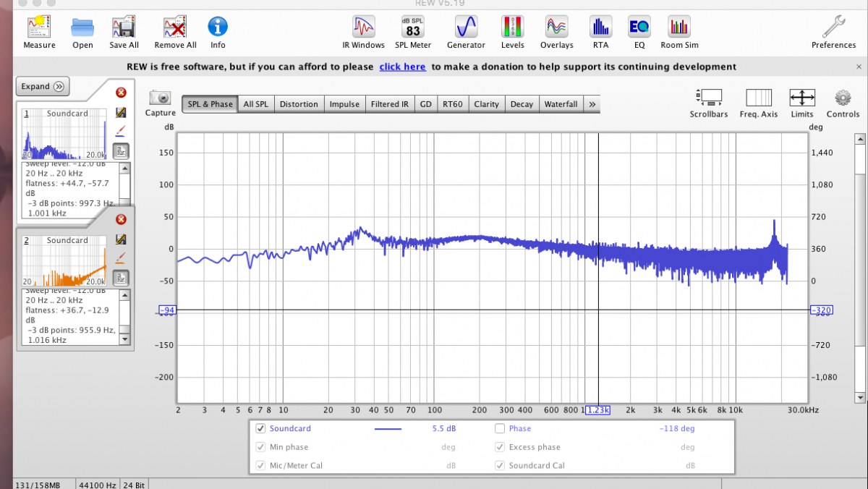Click the -118 deg legend value
Image resolution: width=868 pixels, height=489 pixels.
click(x=677, y=428)
